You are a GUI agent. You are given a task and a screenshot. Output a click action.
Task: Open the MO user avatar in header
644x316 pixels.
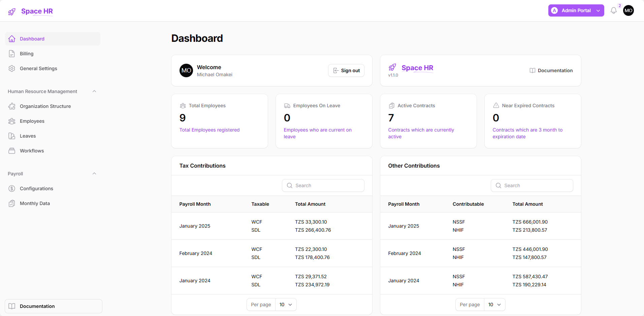pos(629,10)
